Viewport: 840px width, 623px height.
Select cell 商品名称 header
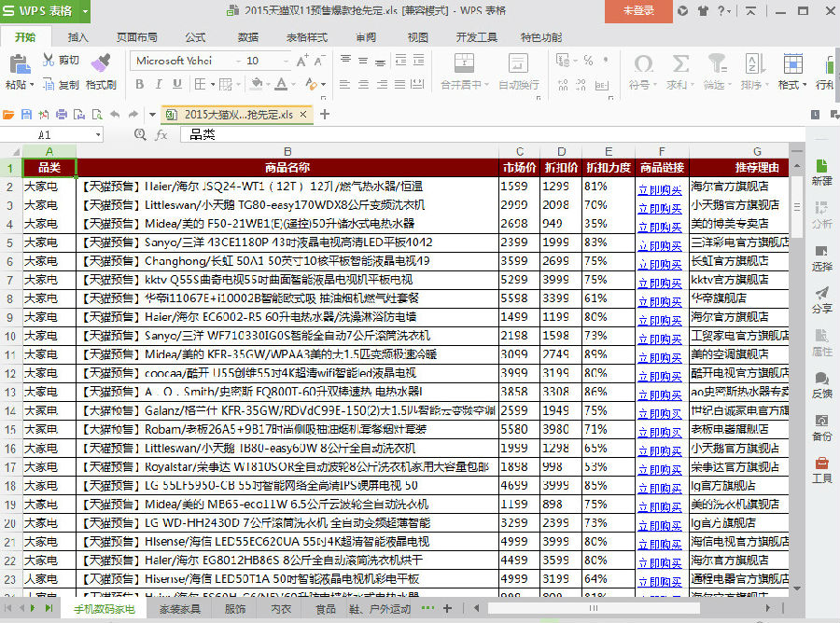pos(287,168)
